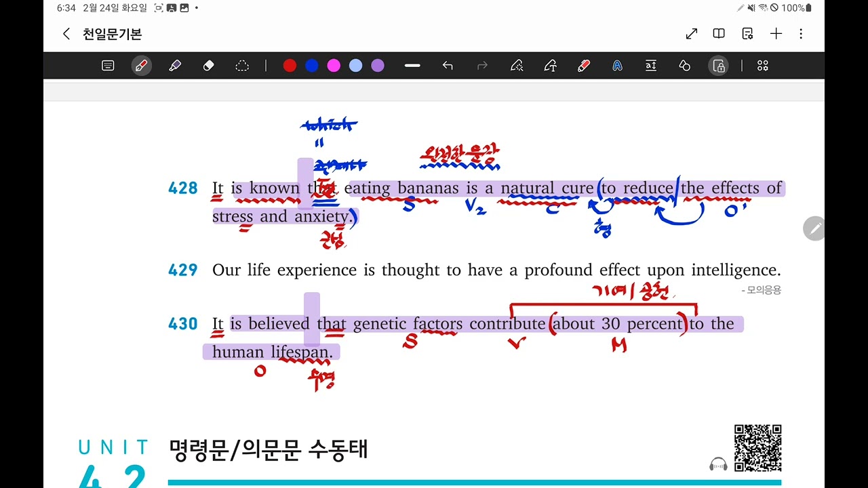Screen dimensions: 868x488
Task: Tap the QR code image
Action: [758, 448]
